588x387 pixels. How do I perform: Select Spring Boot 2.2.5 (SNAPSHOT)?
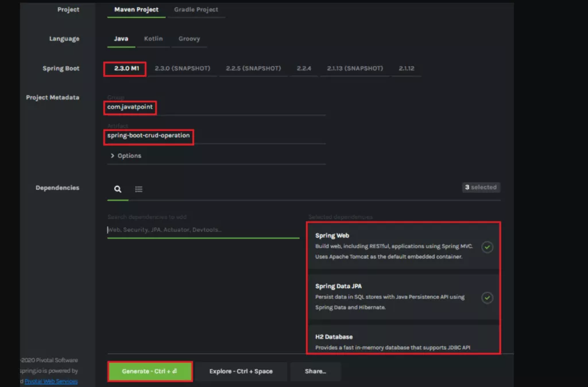click(253, 68)
